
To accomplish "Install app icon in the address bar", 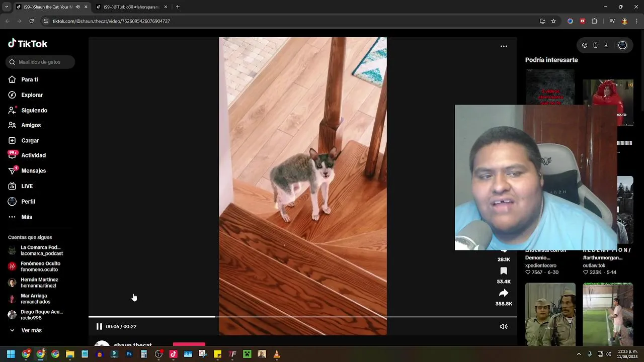I will tap(542, 21).
